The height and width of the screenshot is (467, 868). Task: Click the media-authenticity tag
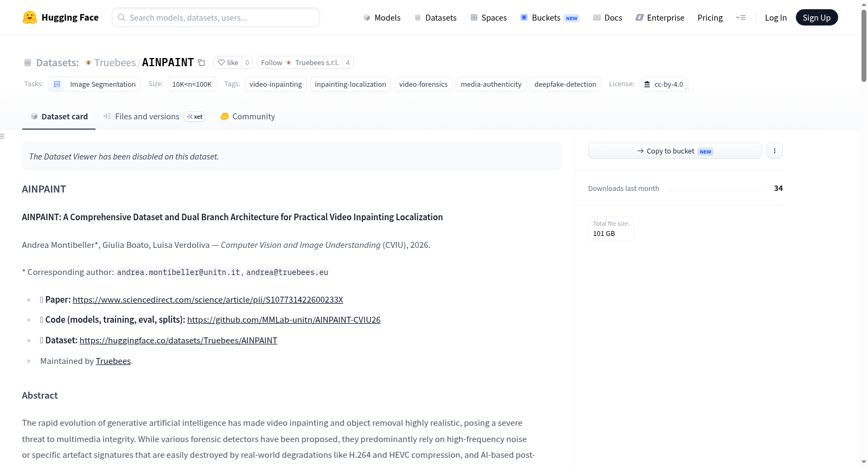tap(491, 84)
